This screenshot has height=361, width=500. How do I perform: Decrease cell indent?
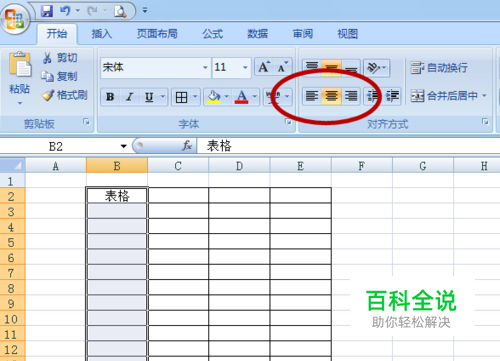[x=373, y=97]
